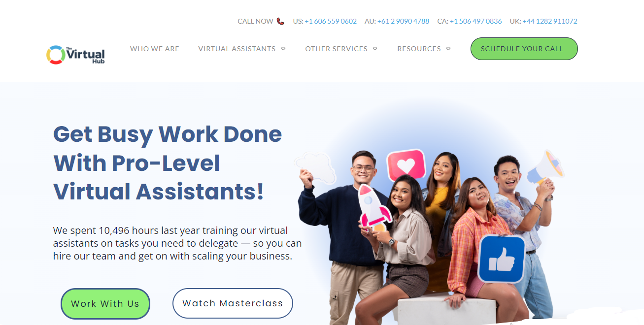The height and width of the screenshot is (325, 644).
Task: Click the heart icon in hero image
Action: point(406,165)
